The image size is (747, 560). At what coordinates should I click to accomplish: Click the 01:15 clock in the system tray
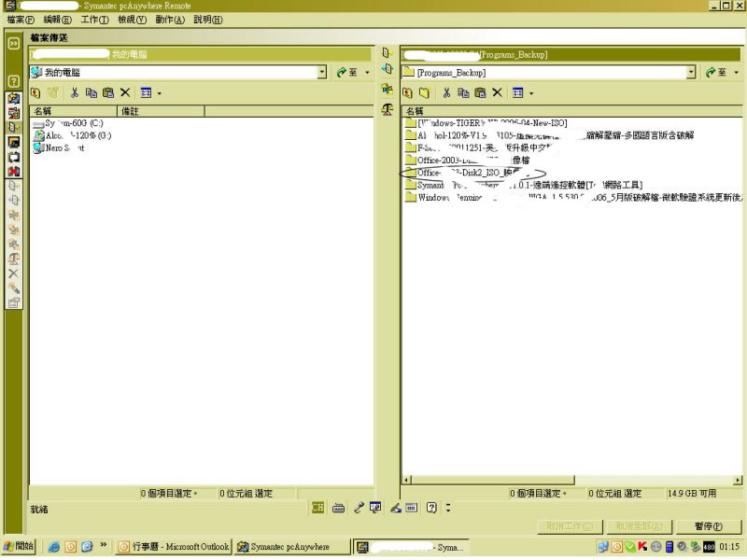pos(729,547)
